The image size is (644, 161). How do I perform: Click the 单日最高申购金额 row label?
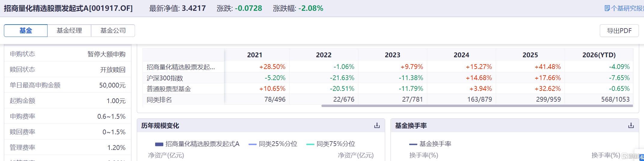35,85
